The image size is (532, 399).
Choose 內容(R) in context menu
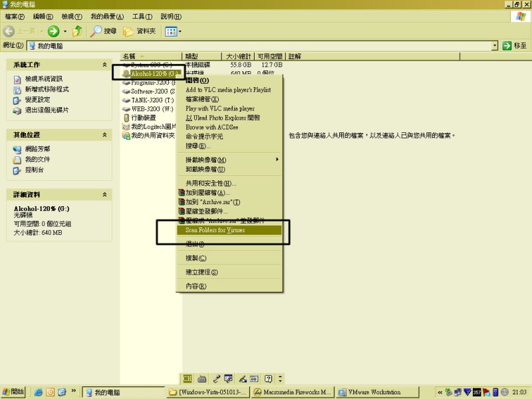coord(229,287)
